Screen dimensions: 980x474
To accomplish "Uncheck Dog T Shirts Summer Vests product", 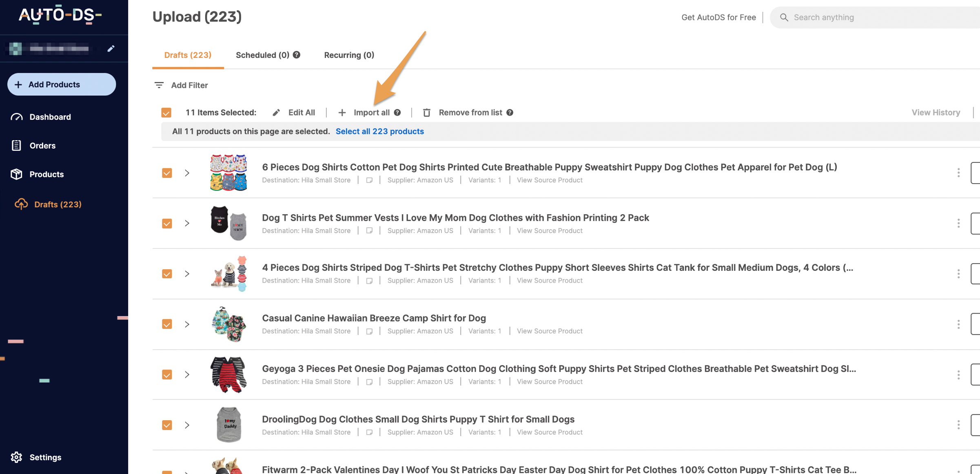I will point(167,224).
